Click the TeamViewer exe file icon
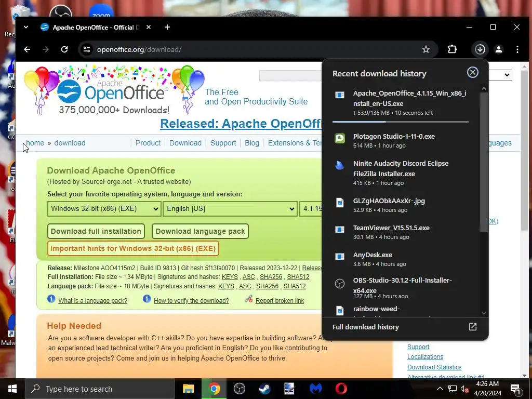The image size is (532, 399). (340, 230)
